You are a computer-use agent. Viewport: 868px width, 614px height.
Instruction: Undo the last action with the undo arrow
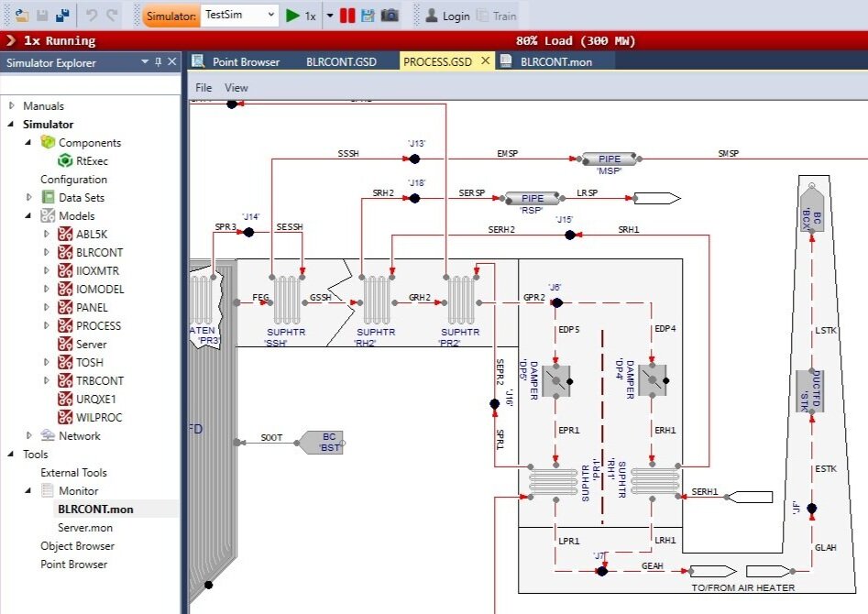[92, 15]
